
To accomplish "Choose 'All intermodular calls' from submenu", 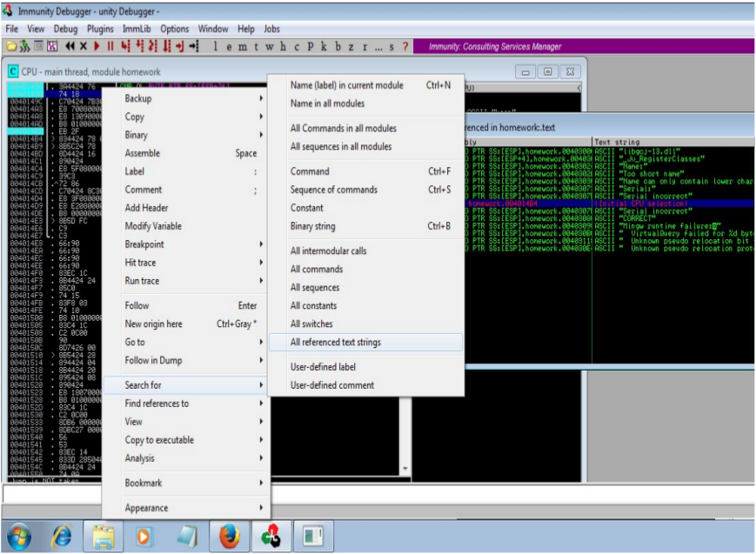I will click(x=328, y=251).
